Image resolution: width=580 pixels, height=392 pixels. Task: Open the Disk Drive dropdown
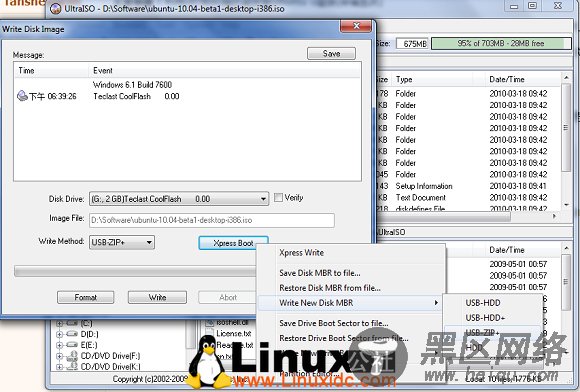(179, 199)
